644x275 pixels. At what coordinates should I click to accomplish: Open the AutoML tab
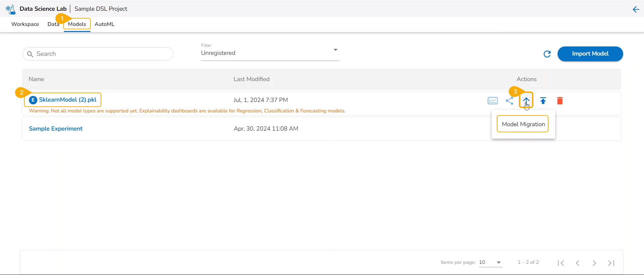click(x=105, y=24)
